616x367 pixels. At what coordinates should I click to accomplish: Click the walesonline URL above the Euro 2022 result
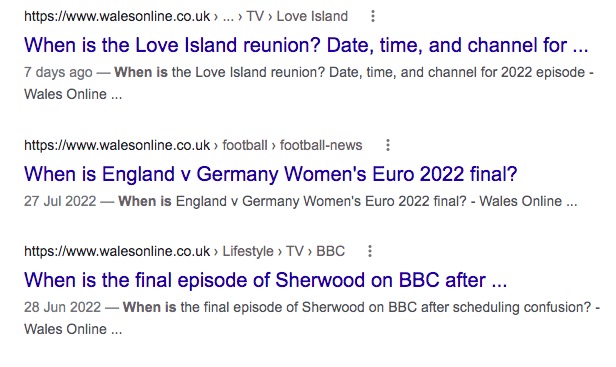point(117,145)
